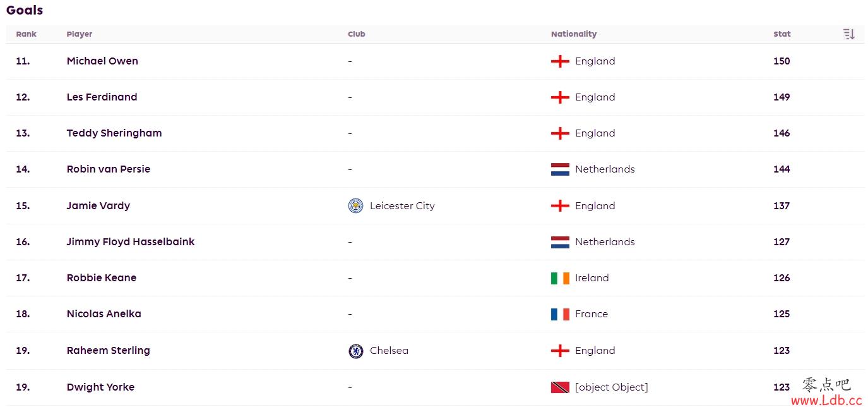
Task: Open Jamie Vardy's player profile
Action: pyautogui.click(x=98, y=206)
